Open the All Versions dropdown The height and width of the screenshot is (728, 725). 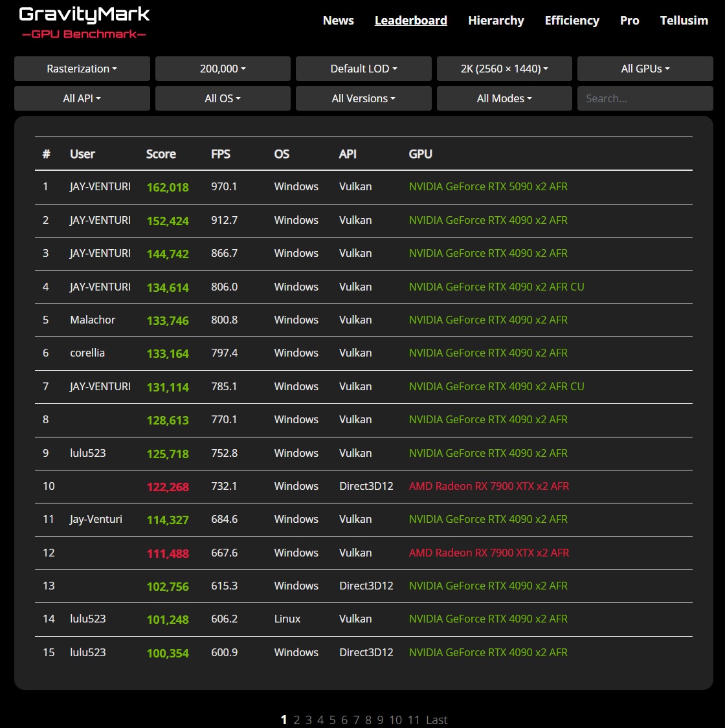(363, 98)
